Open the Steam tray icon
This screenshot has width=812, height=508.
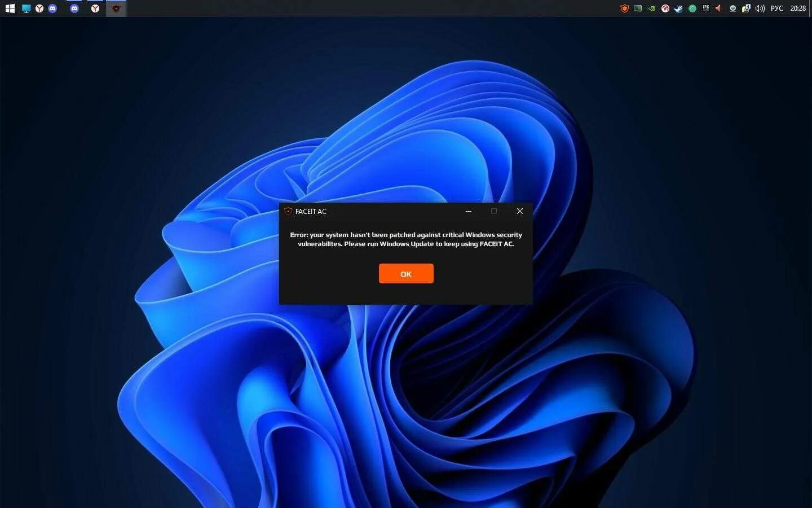[x=678, y=8]
